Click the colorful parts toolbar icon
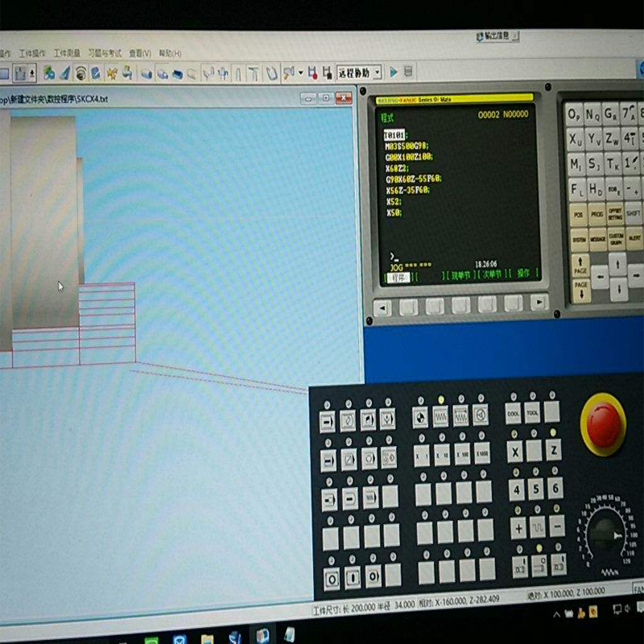This screenshot has width=644, height=644. coord(49,73)
